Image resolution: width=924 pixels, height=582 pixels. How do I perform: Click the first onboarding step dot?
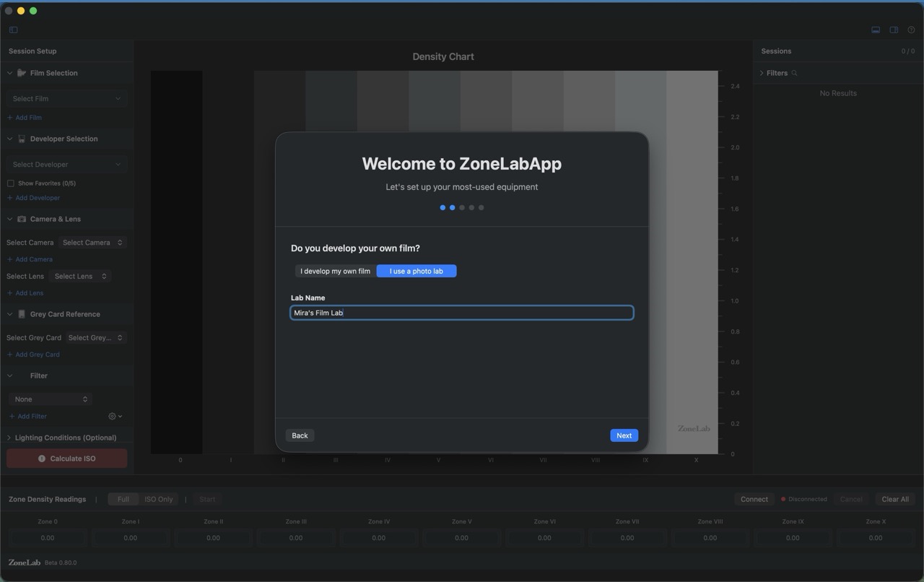tap(443, 207)
